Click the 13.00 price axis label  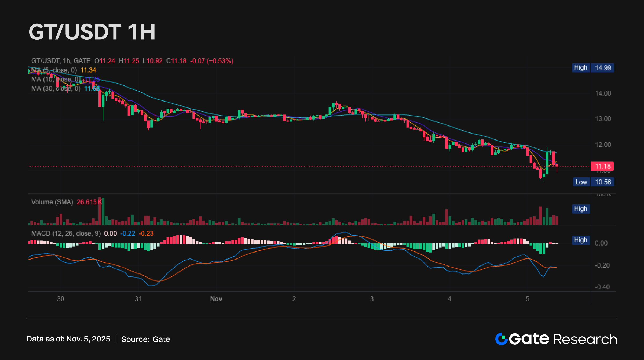click(x=603, y=119)
